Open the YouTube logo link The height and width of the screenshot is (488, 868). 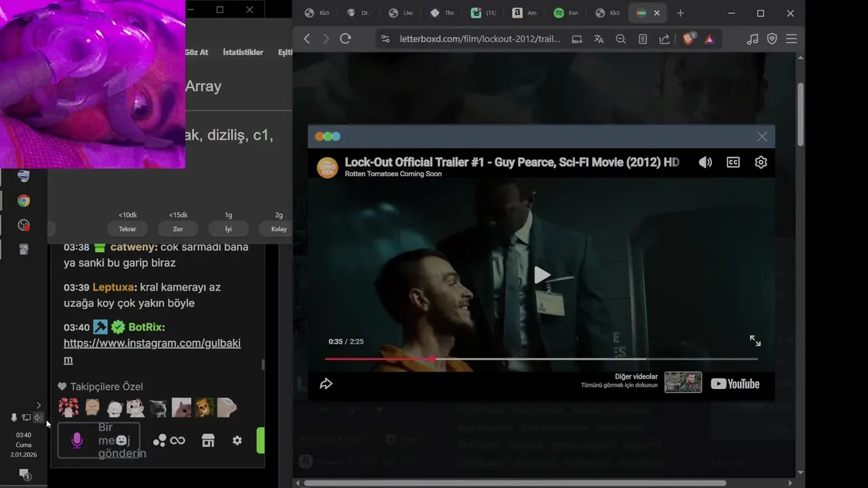pos(735,384)
